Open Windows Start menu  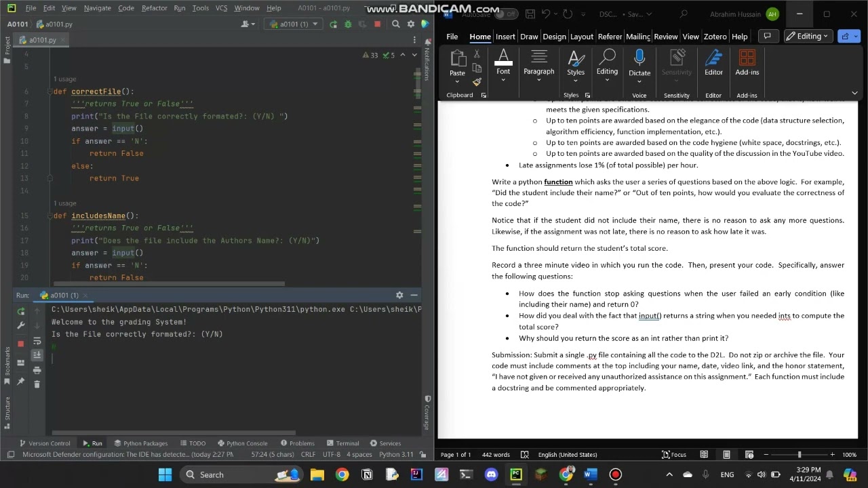tap(165, 474)
